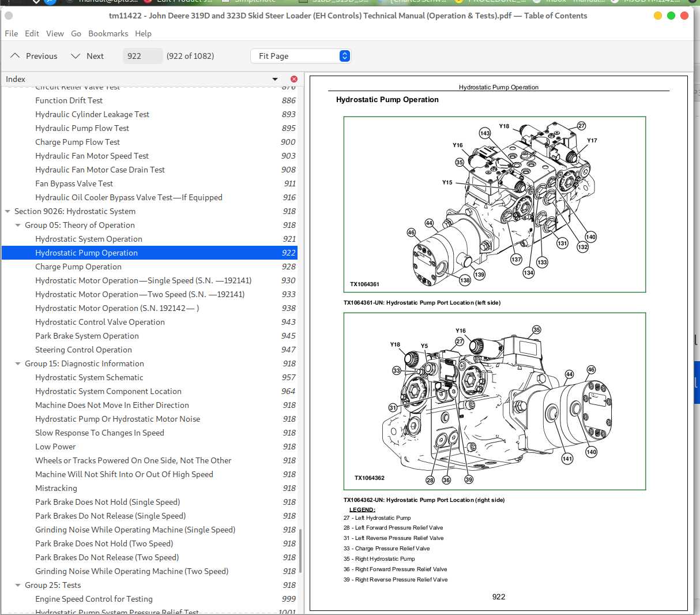Go to the Next page
The image size is (700, 615).
[x=87, y=56]
